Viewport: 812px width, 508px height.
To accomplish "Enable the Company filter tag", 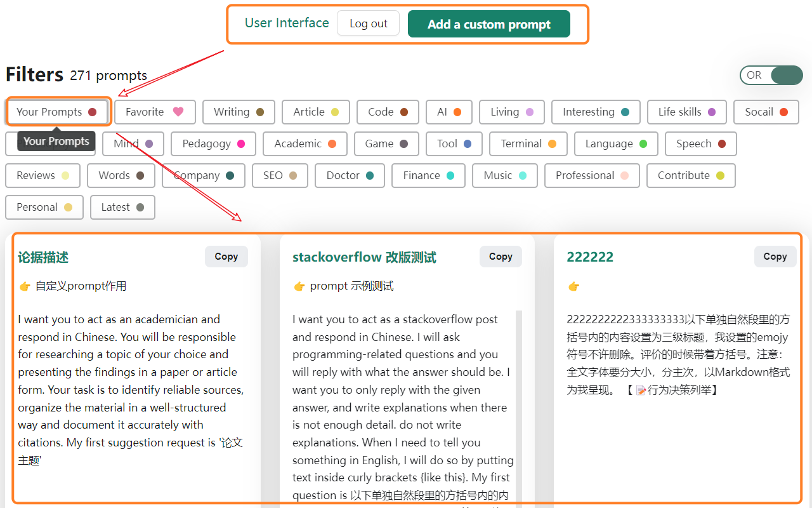I will (204, 175).
